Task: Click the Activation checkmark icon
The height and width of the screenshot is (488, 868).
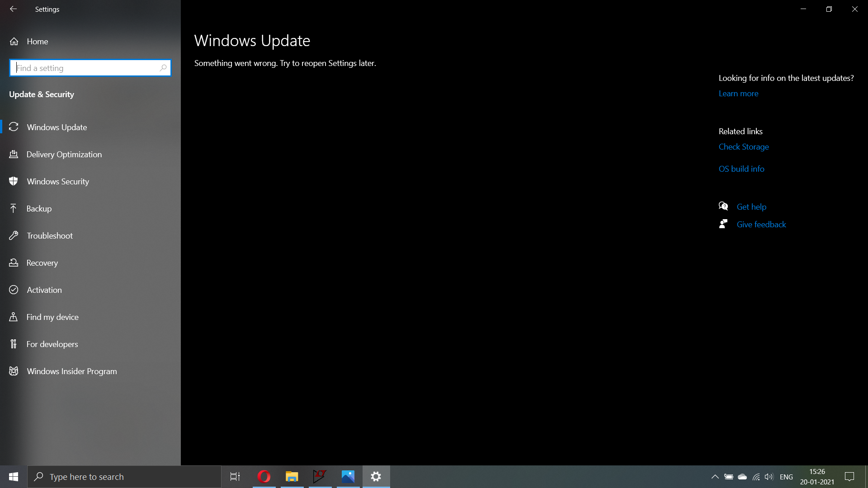Action: pyautogui.click(x=14, y=290)
